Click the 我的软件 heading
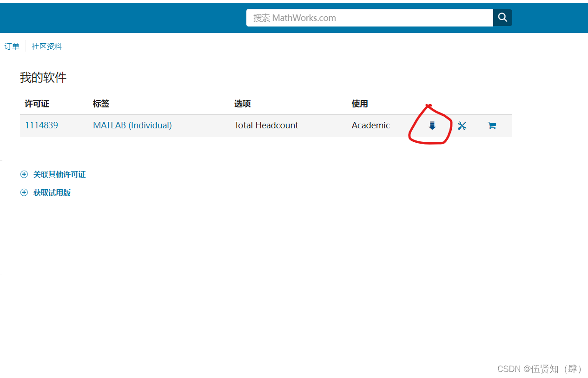The width and height of the screenshot is (588, 378). 43,78
